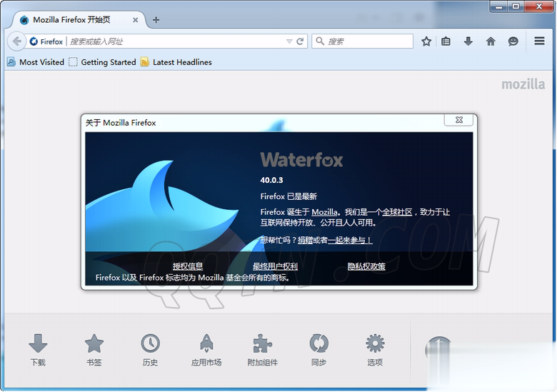Open the address bar history dropdown arrow
The height and width of the screenshot is (392, 557).
(x=289, y=41)
